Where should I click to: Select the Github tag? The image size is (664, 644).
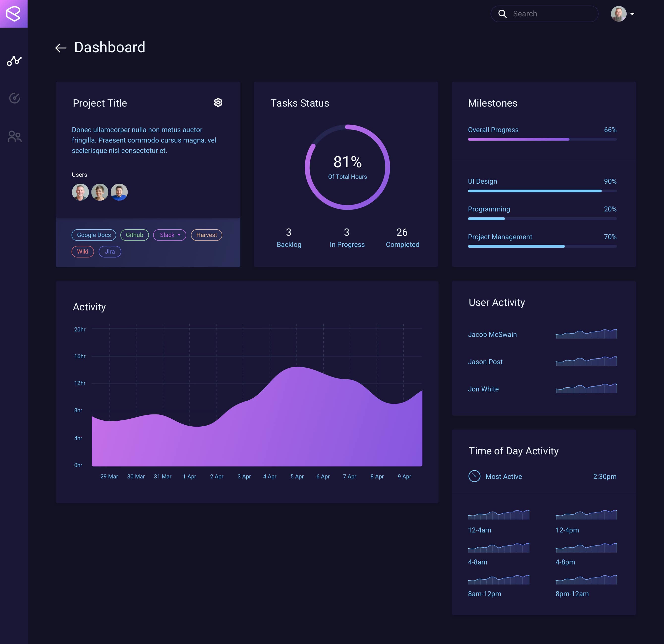pos(135,235)
